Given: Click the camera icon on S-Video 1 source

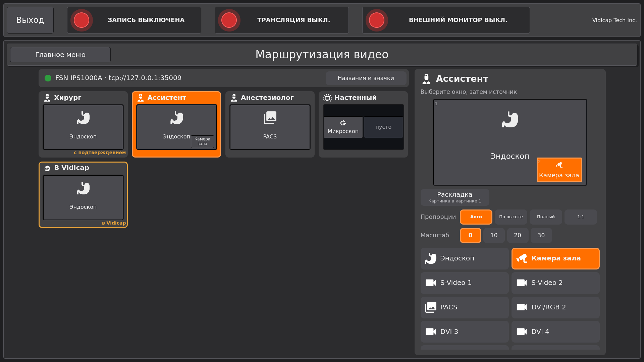Looking at the screenshot, I should pos(431,283).
